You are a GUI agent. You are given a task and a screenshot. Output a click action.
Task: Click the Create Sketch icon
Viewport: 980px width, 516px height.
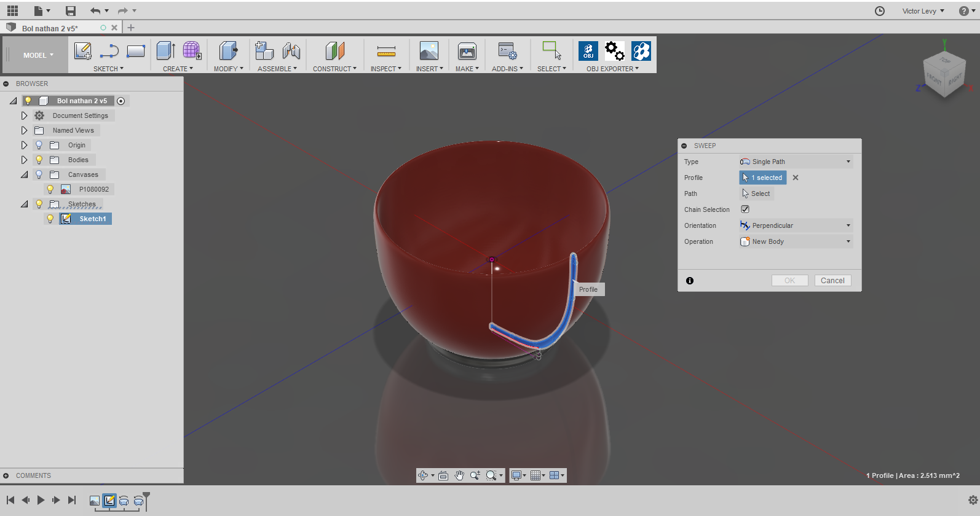pyautogui.click(x=82, y=51)
